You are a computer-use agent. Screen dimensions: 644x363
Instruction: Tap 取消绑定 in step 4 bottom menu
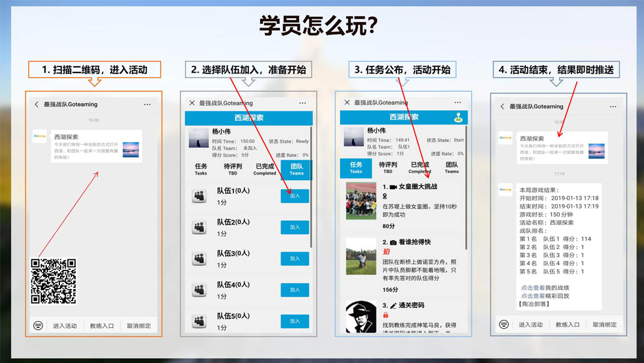[604, 324]
